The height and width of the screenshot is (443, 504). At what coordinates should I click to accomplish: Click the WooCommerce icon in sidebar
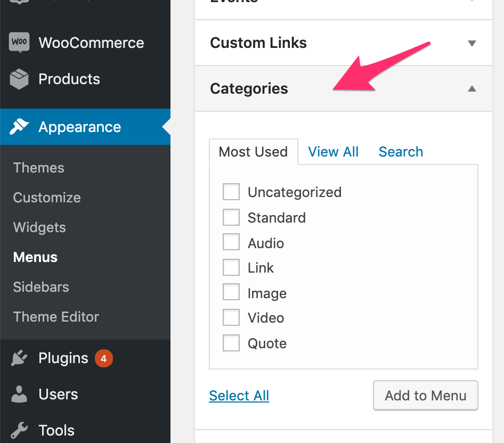tap(19, 43)
